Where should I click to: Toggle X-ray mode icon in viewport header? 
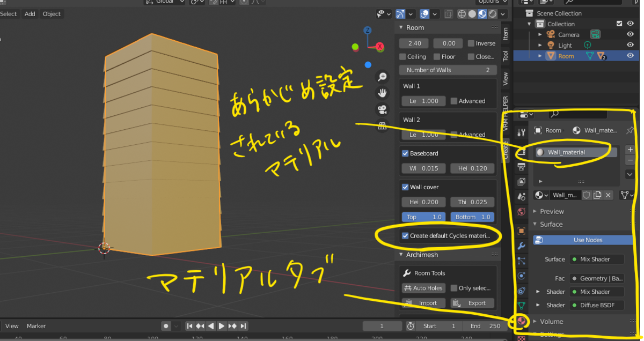449,14
